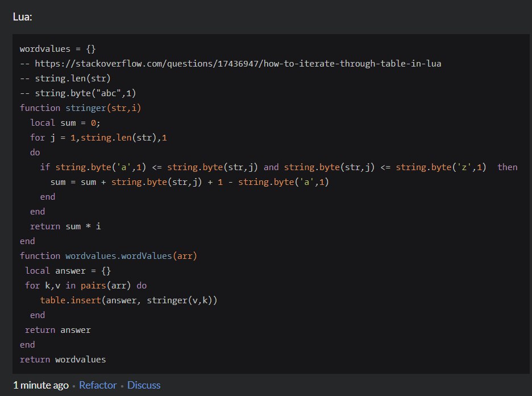Click the 'local sum = 0;' line
532x396 pixels.
pos(65,122)
